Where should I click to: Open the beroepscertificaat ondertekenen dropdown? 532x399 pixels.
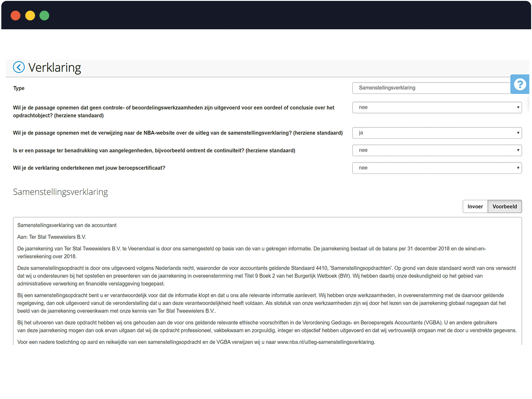click(x=437, y=168)
